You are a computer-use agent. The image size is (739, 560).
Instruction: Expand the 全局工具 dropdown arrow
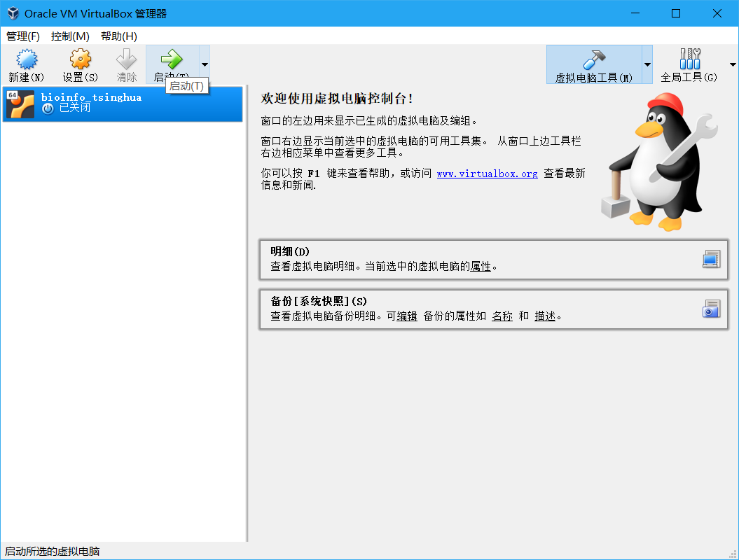click(x=733, y=64)
